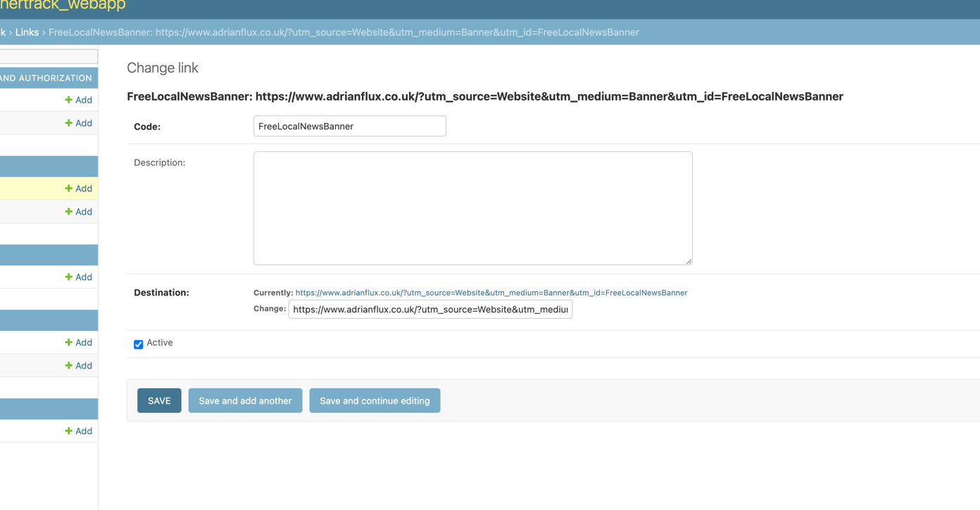Screen dimensions: 980x510
Task: Focus the Code text field
Action: click(x=349, y=127)
